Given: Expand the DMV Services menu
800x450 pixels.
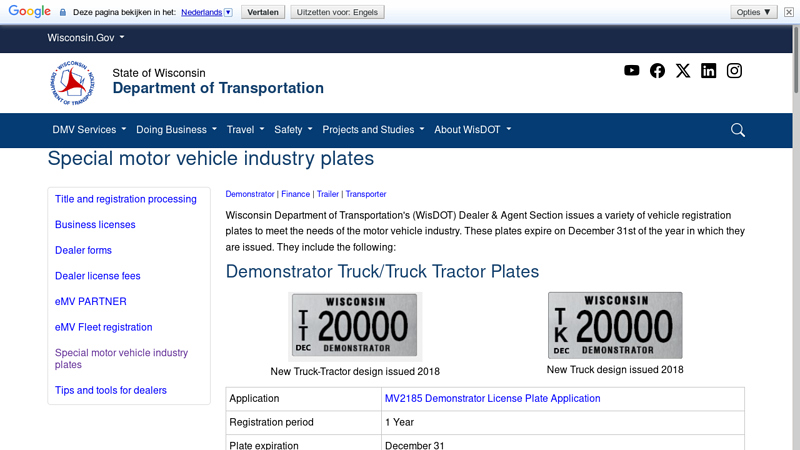Looking at the screenshot, I should 89,130.
